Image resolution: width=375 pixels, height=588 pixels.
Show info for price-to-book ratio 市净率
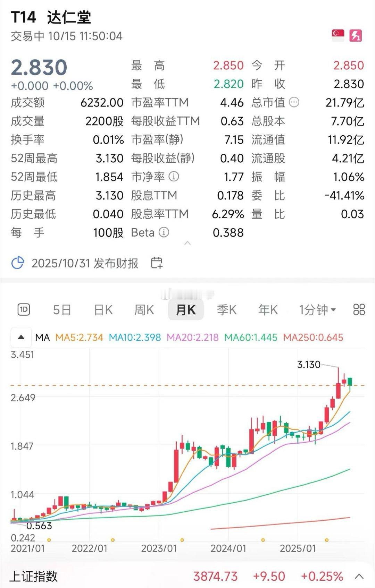click(174, 177)
